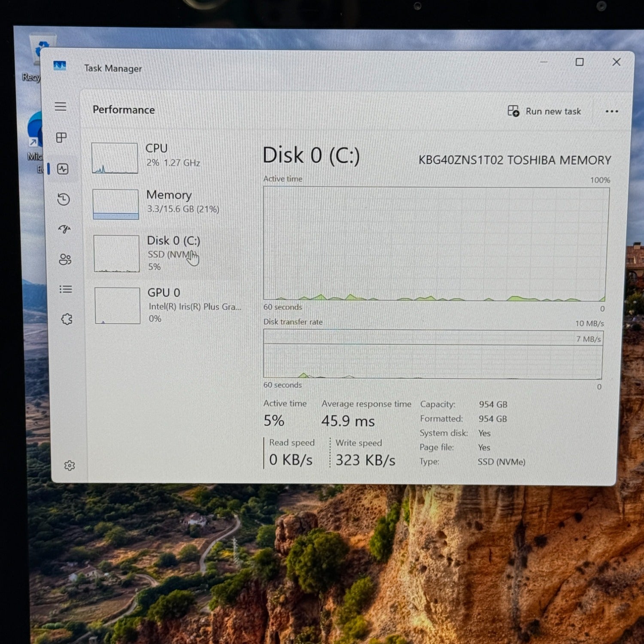Open the App history page icon
This screenshot has width=644, height=644.
tap(64, 199)
